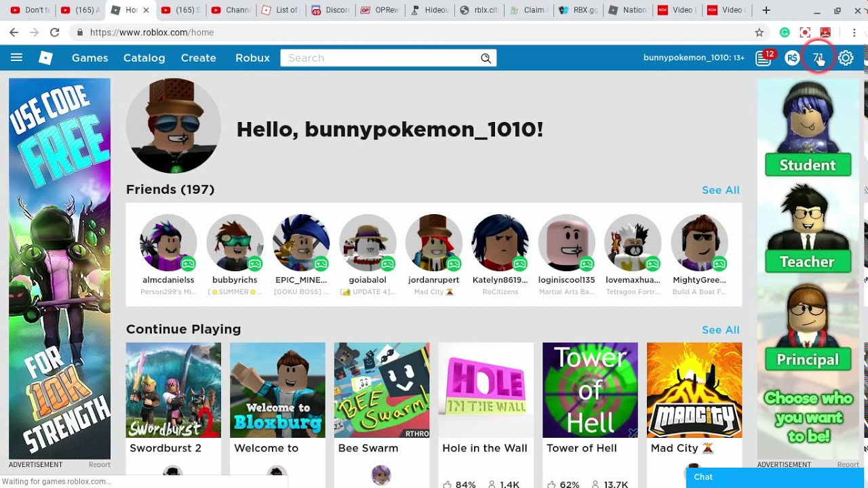
Task: Open friend loginiscool135 avatar
Action: coord(567,243)
